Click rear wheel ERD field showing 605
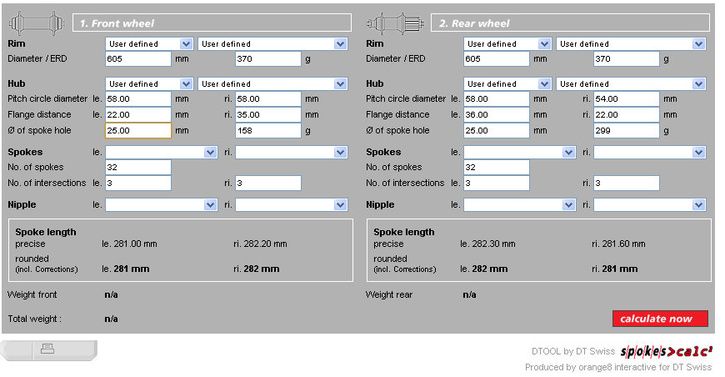The width and height of the screenshot is (725, 377). 497,59
